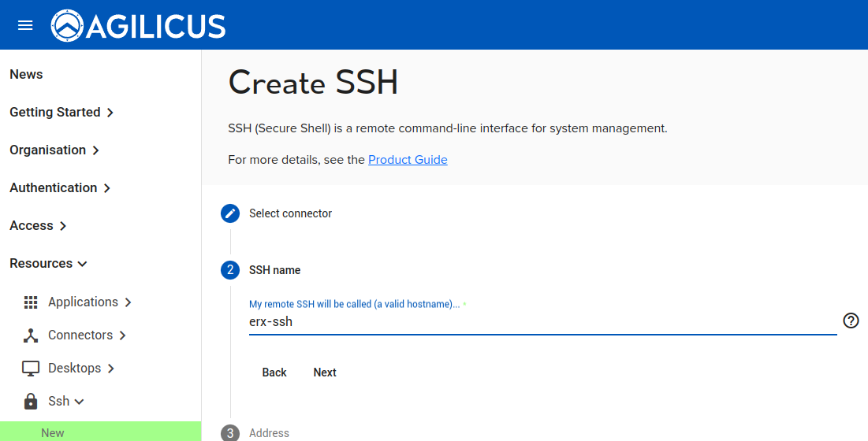
Task: Jump to step 3 Address
Action: pyautogui.click(x=269, y=432)
